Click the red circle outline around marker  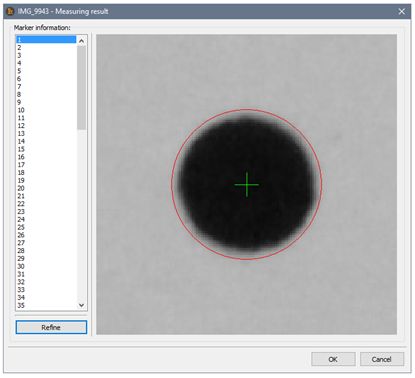pos(172,184)
